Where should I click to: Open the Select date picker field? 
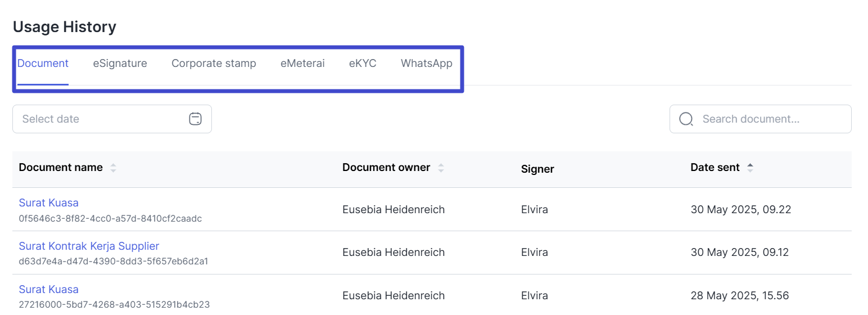(112, 119)
